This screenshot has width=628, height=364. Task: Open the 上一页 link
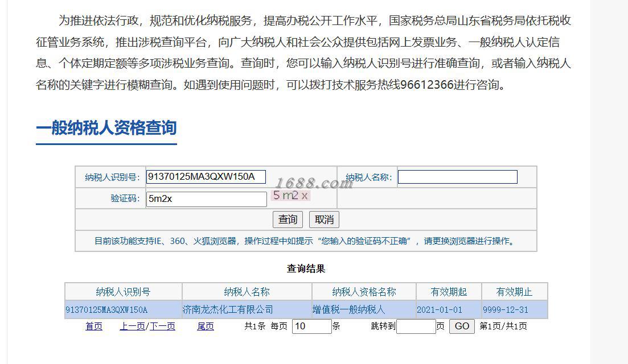(132, 326)
